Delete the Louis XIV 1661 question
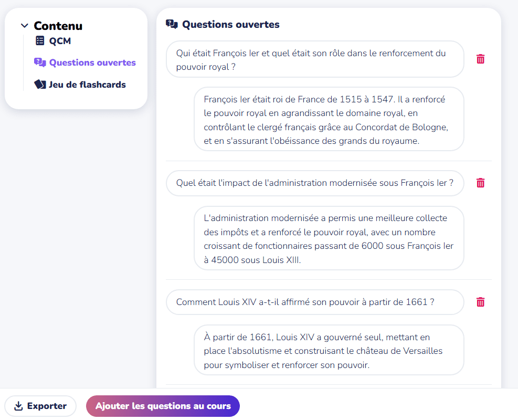Viewport: 518px width, 420px height. [x=480, y=302]
